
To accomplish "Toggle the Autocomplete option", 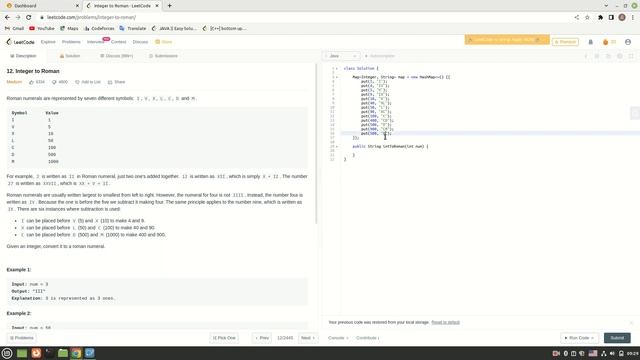I will 380,56.
